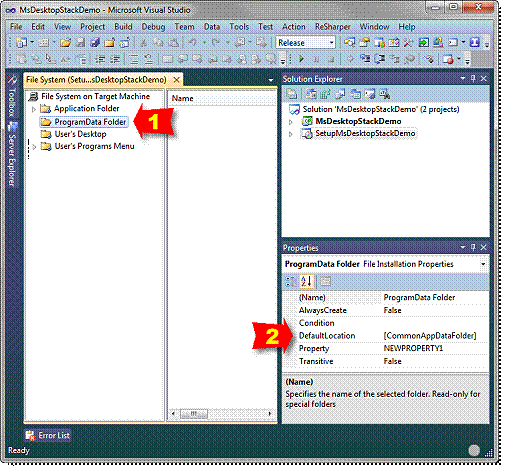Expand the MsDesktopStackDemo project node
This screenshot has width=509, height=473.
point(291,122)
